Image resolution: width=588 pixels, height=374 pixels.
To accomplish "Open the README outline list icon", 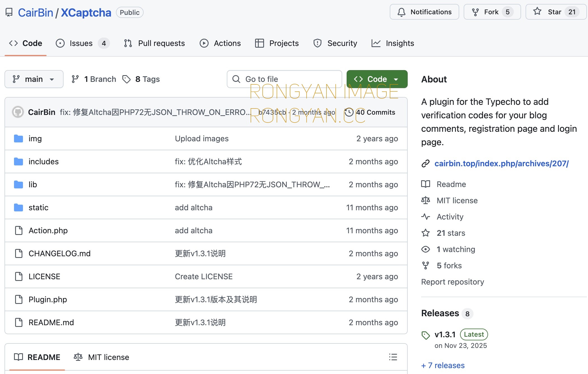I will 393,357.
